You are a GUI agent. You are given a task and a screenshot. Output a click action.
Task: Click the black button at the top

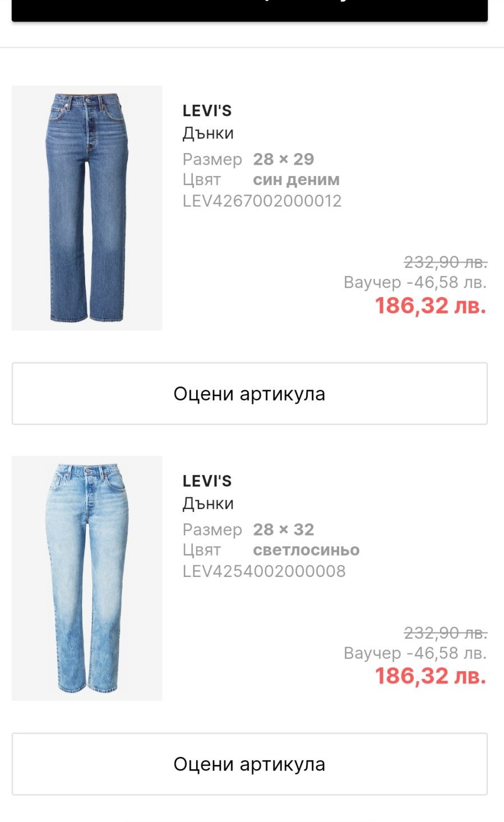click(x=249, y=10)
